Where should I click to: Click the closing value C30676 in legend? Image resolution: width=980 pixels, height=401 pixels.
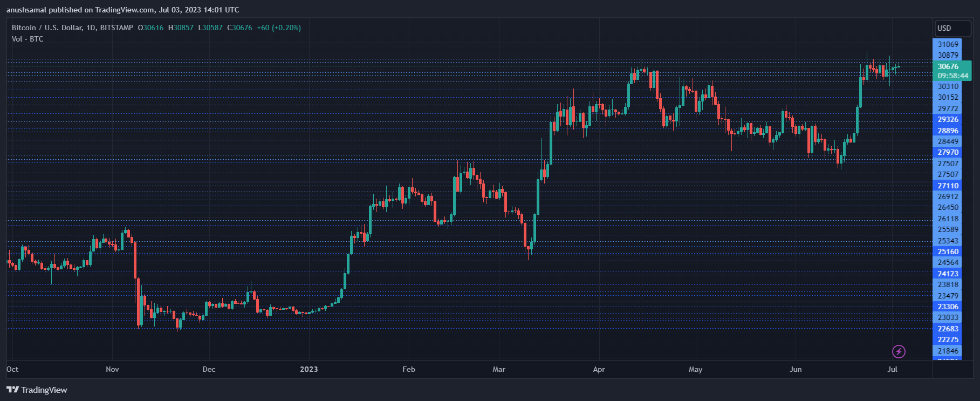[239, 28]
